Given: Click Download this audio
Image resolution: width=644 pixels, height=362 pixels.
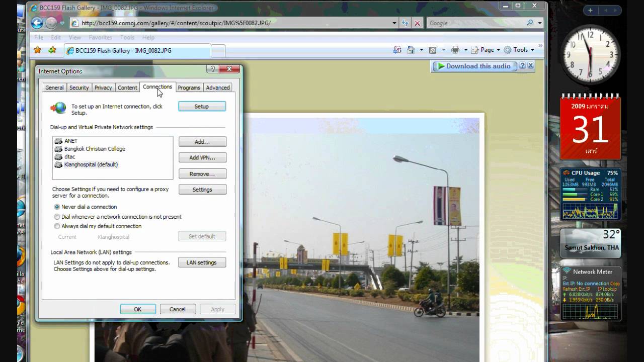Looking at the screenshot, I should 474,66.
